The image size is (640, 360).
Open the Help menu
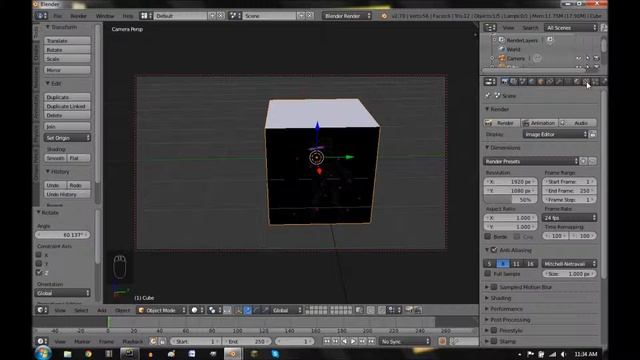pyautogui.click(x=128, y=16)
